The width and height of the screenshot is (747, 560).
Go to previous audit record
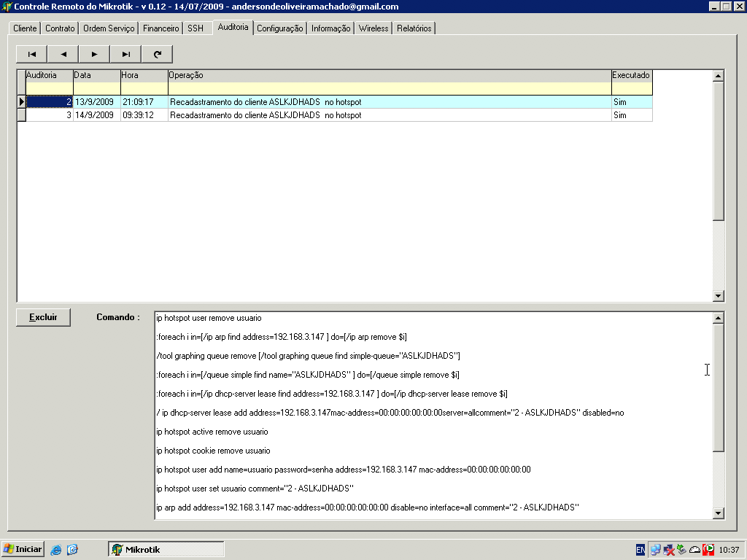click(63, 54)
